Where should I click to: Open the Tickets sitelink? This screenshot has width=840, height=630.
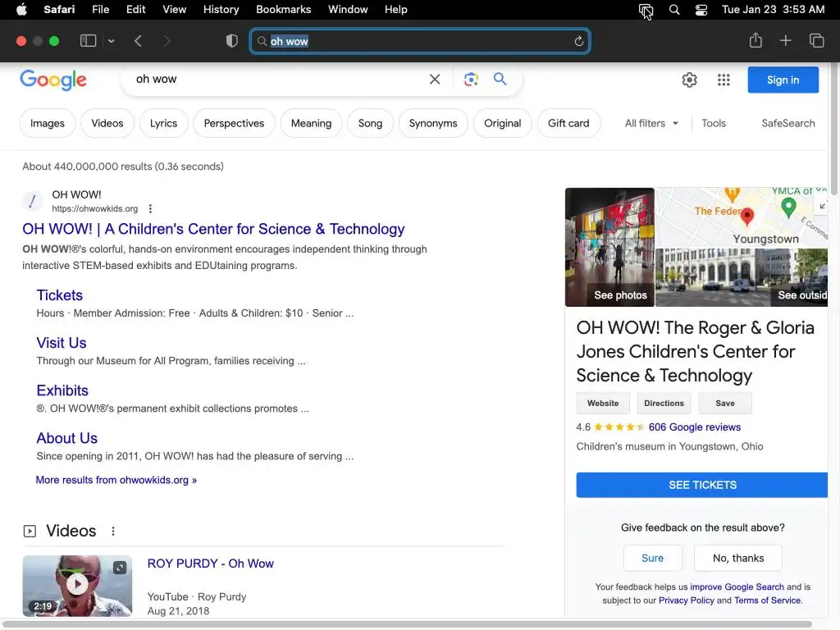point(59,295)
